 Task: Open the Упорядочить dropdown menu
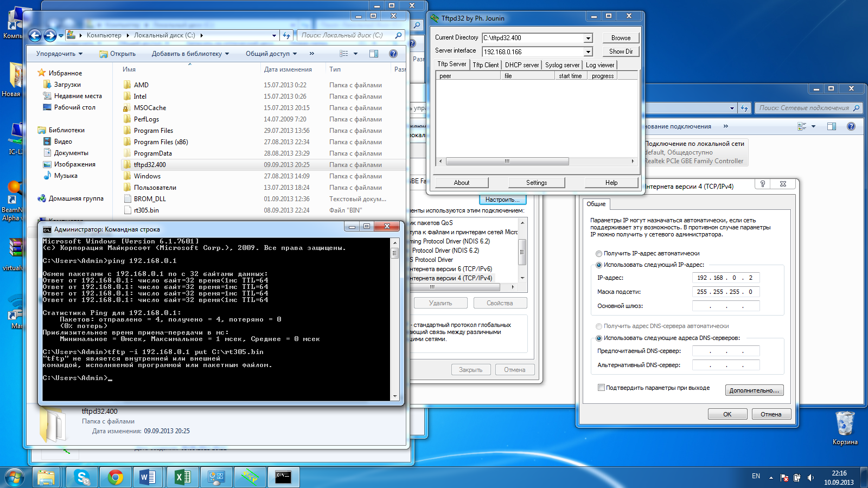[59, 54]
